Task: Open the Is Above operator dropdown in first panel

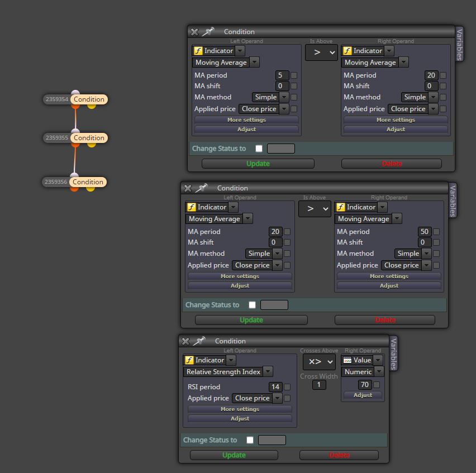Action: coord(321,52)
